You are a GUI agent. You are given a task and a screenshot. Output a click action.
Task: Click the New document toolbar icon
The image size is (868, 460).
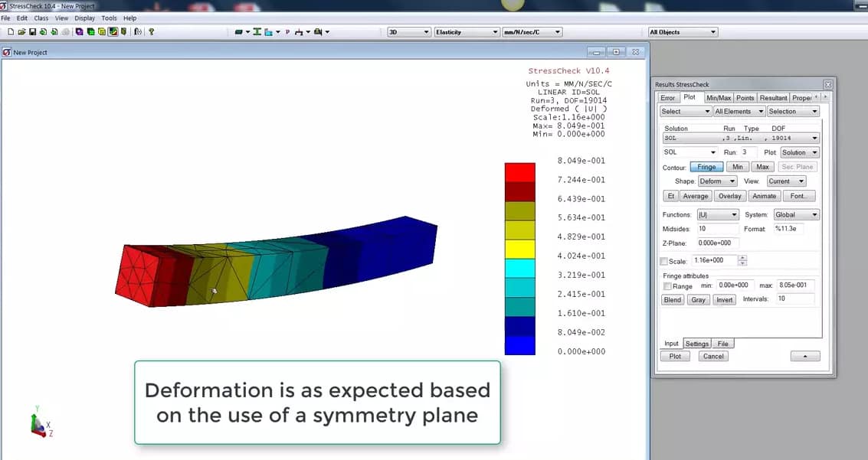[x=11, y=31]
